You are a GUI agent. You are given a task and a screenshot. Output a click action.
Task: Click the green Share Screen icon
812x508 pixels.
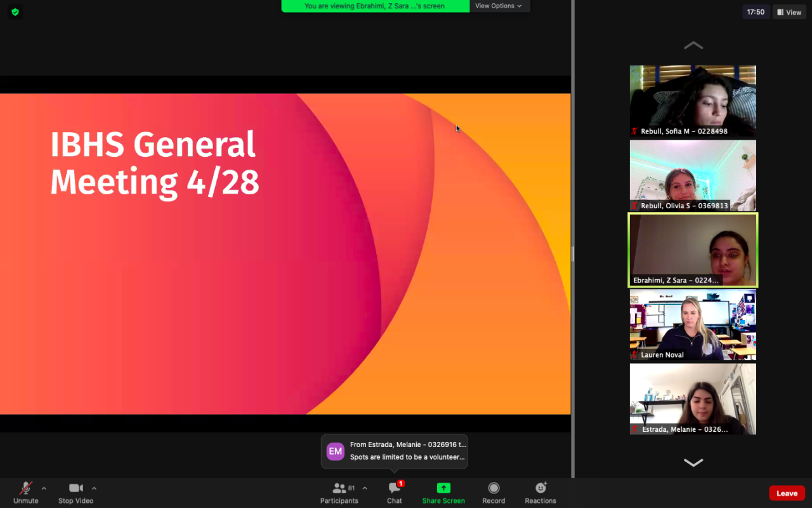point(443,488)
